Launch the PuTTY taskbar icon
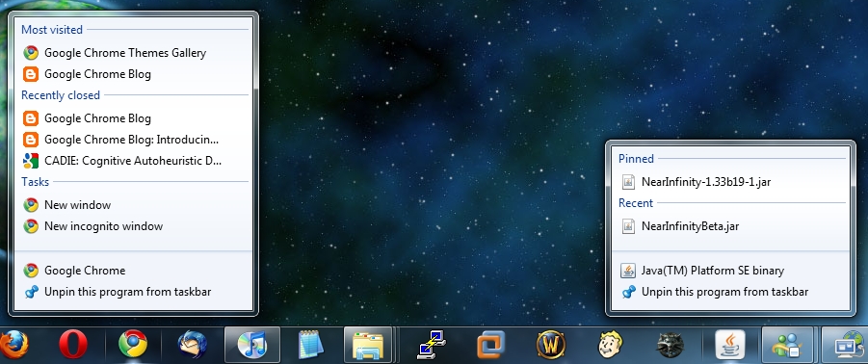 [432, 345]
